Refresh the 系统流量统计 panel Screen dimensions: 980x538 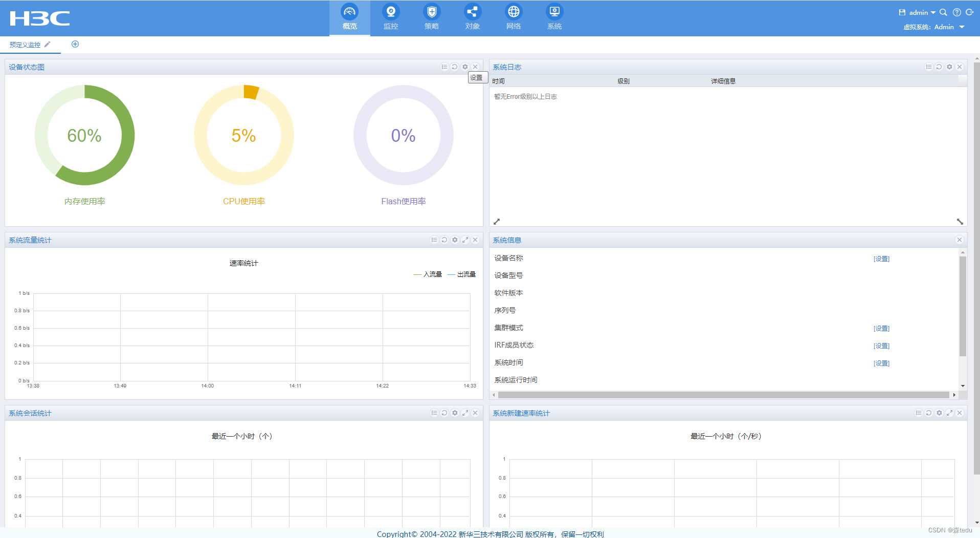444,240
